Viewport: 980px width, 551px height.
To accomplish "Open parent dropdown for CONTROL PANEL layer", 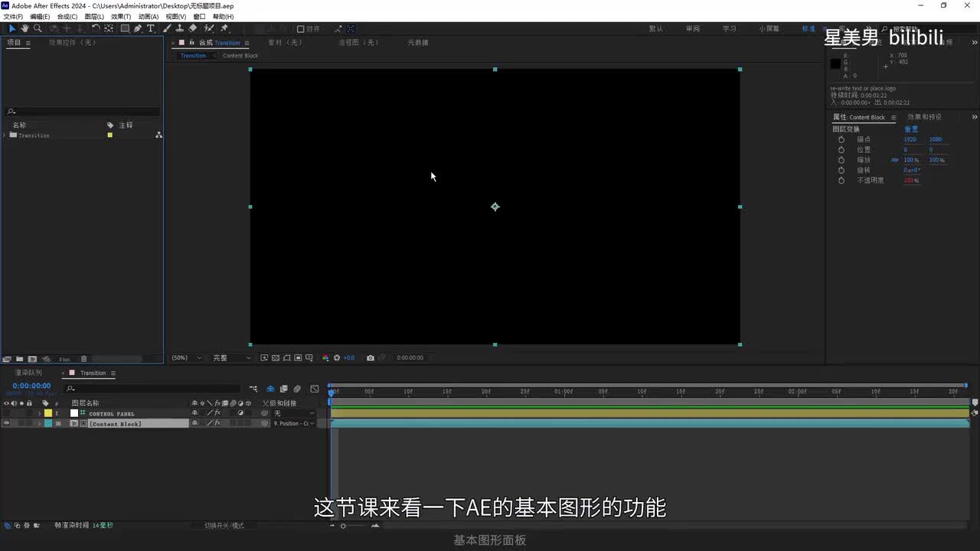I will [x=294, y=413].
